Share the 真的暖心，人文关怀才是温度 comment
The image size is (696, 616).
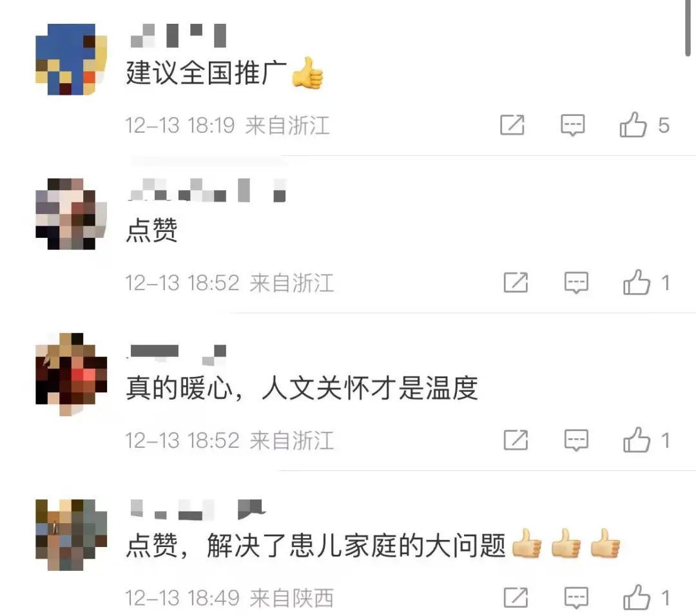click(516, 440)
